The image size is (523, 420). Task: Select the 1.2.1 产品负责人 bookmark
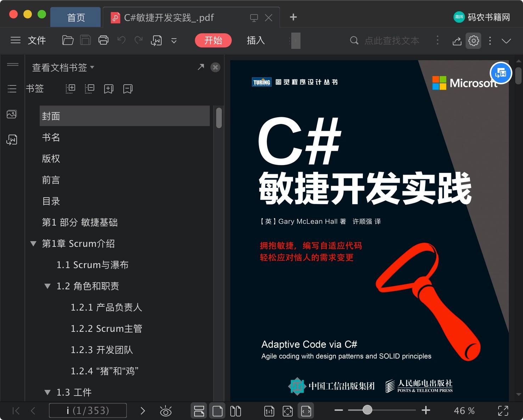click(x=106, y=307)
